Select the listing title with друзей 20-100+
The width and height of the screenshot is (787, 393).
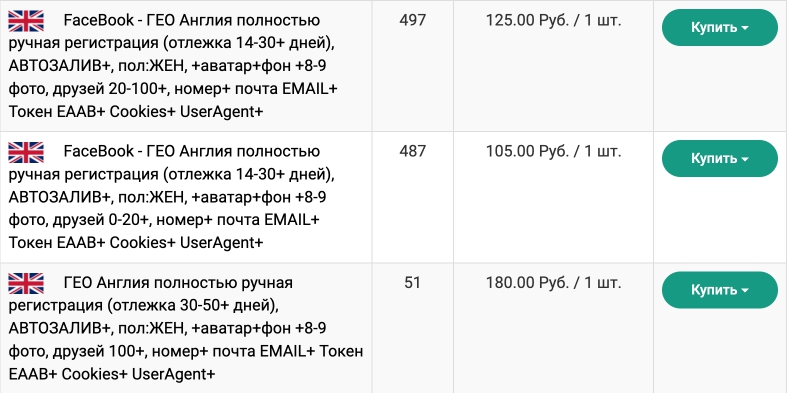point(173,66)
